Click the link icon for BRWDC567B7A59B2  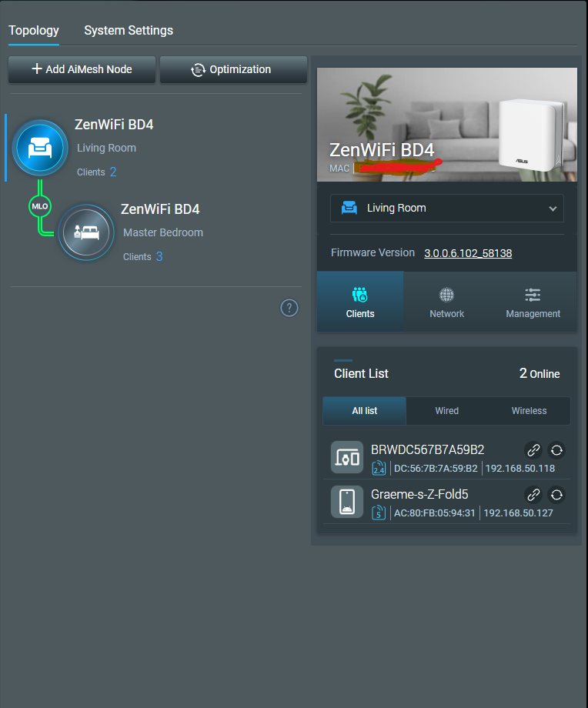click(533, 450)
